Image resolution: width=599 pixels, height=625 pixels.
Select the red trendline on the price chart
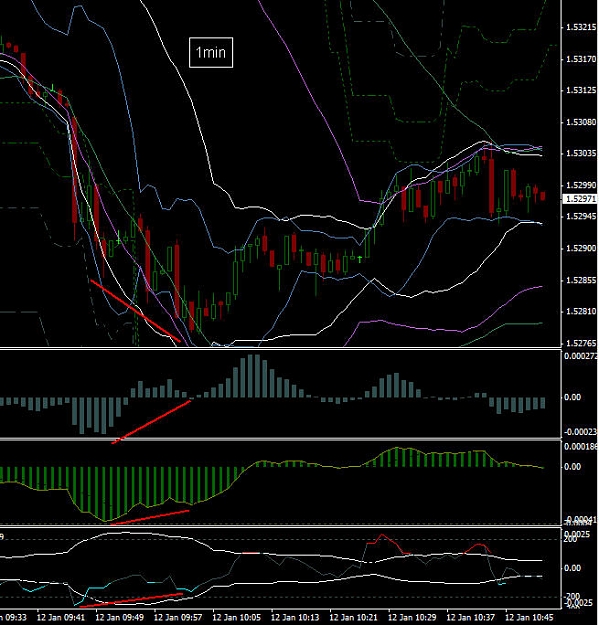(136, 311)
